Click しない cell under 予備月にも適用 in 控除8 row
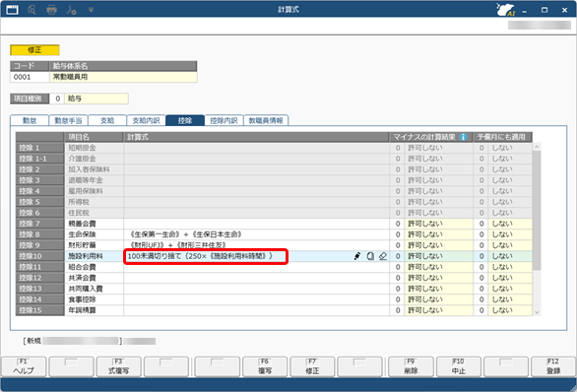 pos(510,234)
